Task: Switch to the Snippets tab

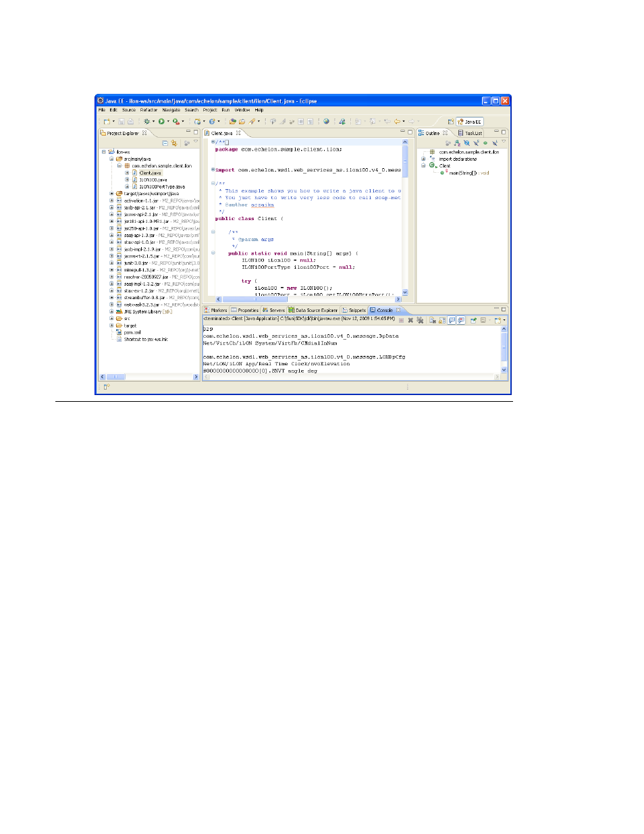Action: click(x=354, y=310)
